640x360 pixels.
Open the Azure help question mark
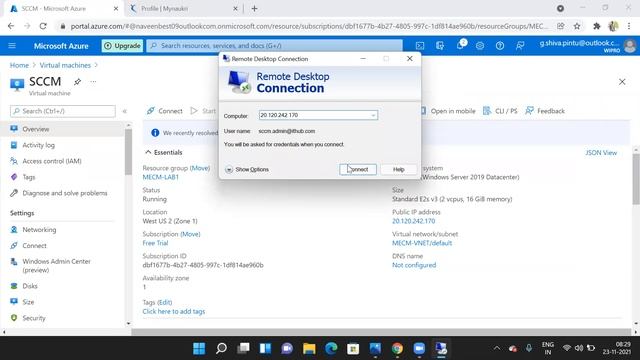(500, 46)
